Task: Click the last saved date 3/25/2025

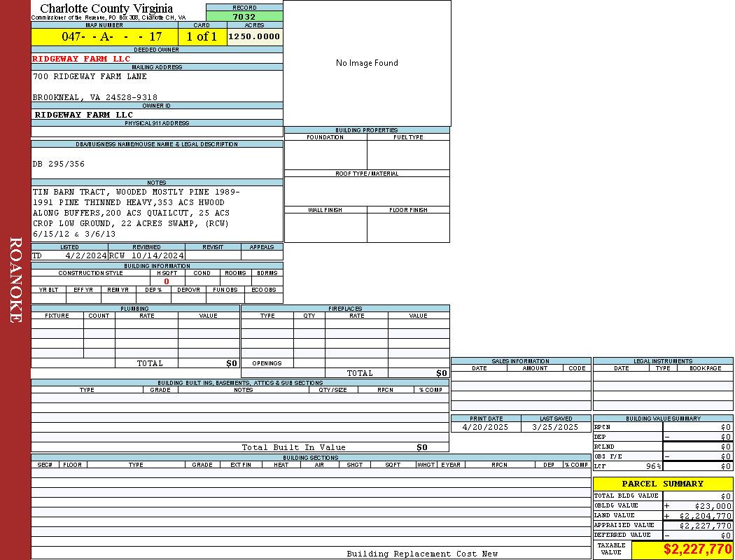Action: pos(556,427)
